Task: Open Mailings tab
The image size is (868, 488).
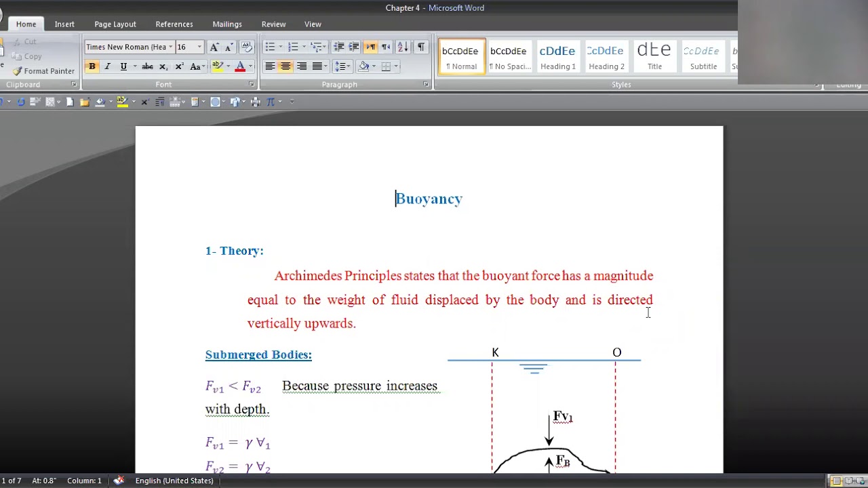Action: (x=227, y=24)
